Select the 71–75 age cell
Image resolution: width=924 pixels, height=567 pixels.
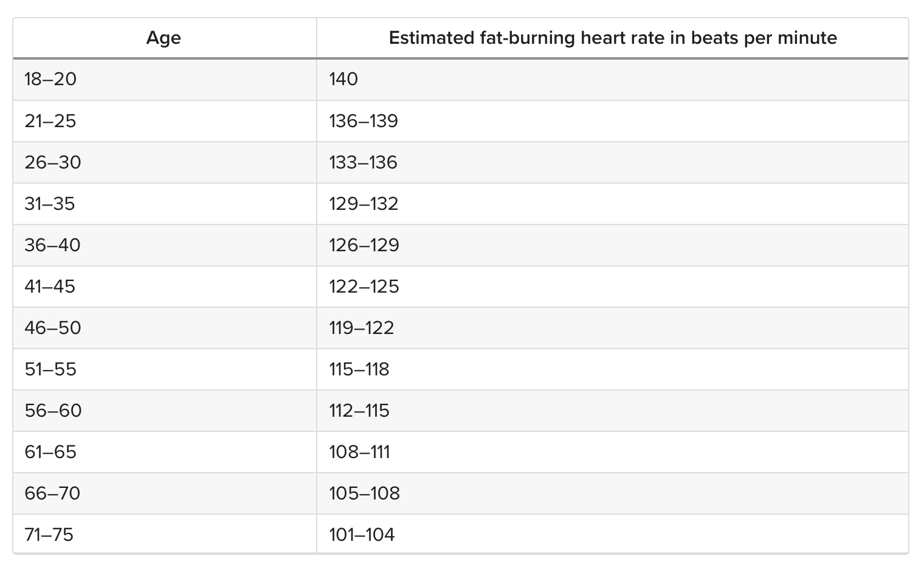(x=49, y=535)
